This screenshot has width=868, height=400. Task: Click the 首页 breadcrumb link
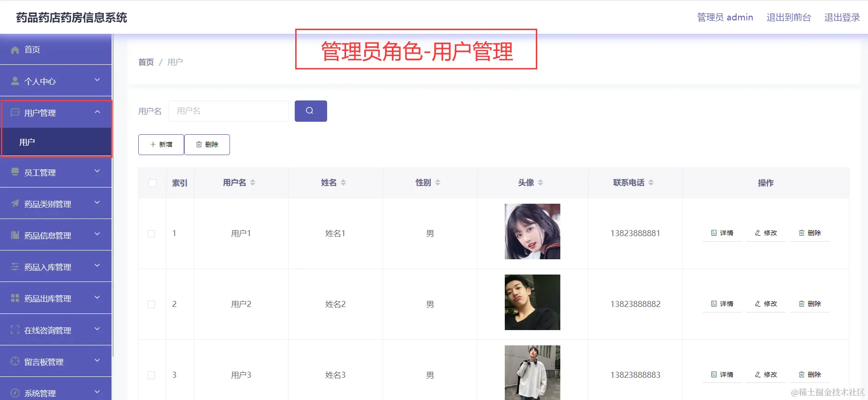[146, 62]
